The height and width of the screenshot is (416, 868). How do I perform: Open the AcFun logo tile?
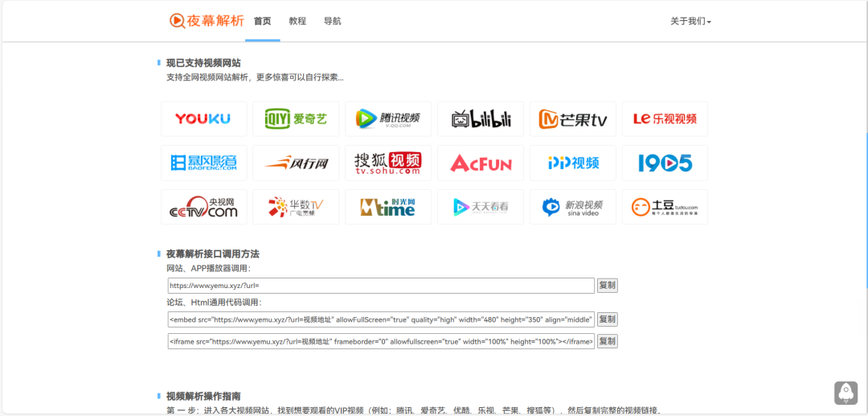coord(481,163)
